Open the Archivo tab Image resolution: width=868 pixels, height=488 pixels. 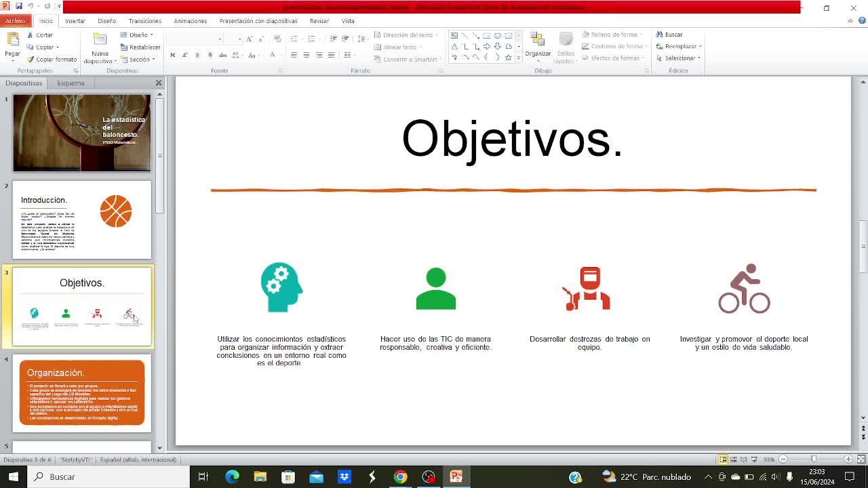coord(15,21)
